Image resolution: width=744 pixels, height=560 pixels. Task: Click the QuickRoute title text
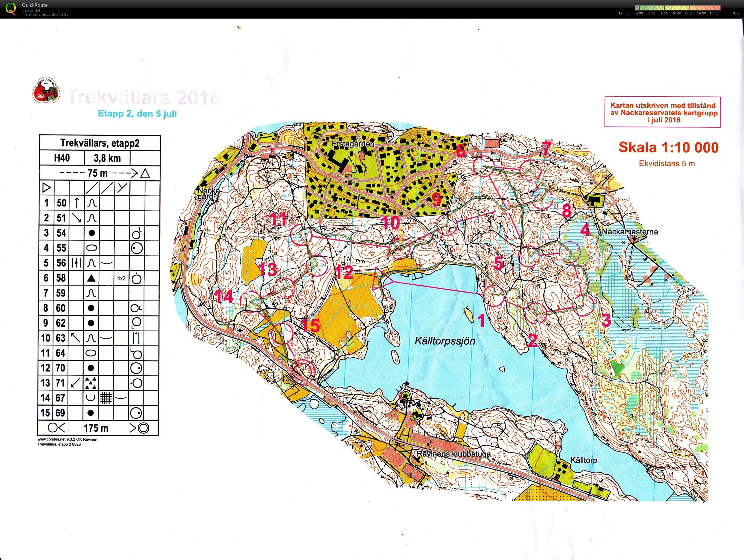point(35,5)
